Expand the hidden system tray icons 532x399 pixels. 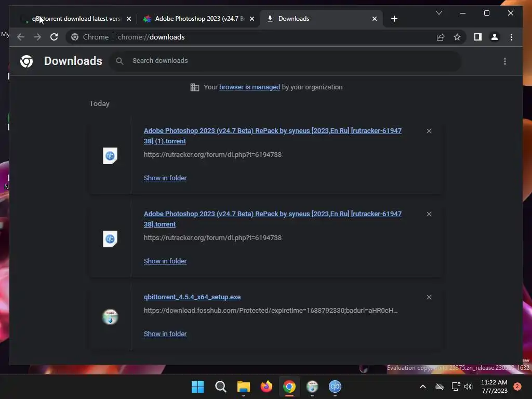click(423, 387)
